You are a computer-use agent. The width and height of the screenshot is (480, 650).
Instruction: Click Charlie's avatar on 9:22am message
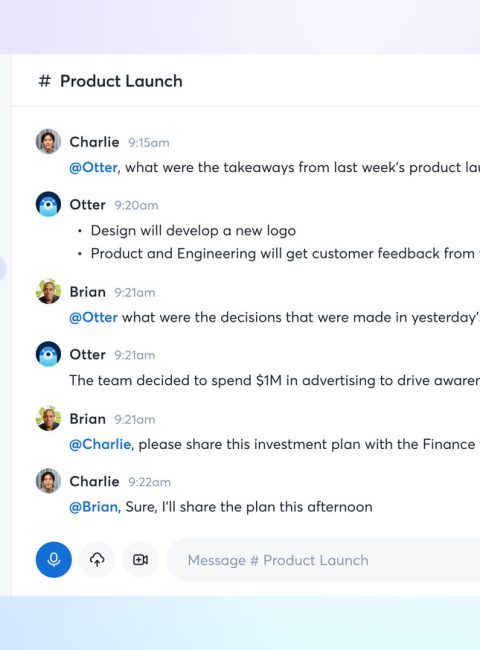[x=48, y=481]
